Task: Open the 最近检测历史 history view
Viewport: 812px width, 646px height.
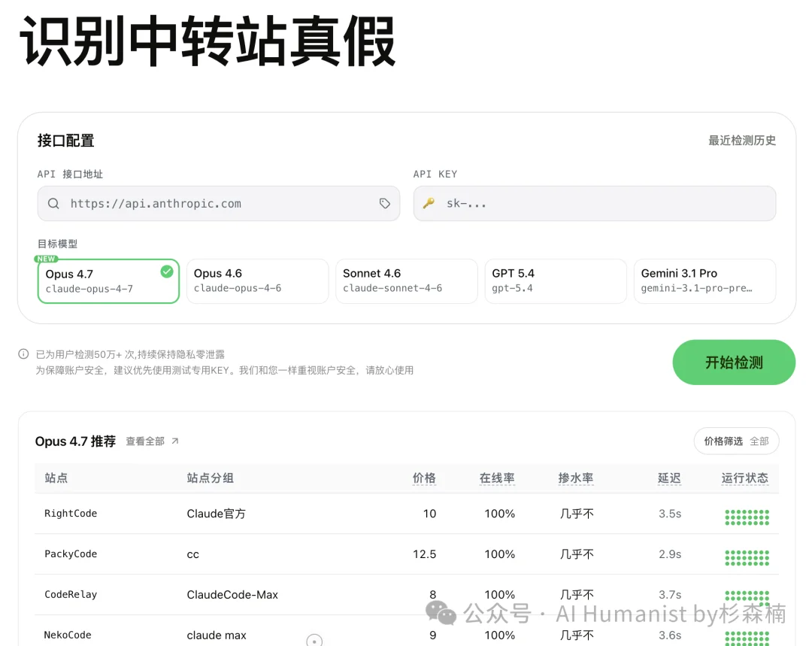Action: (x=742, y=140)
